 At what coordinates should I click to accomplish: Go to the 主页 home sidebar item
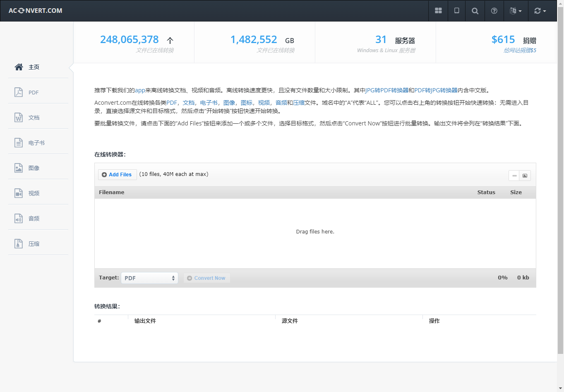pyautogui.click(x=38, y=67)
